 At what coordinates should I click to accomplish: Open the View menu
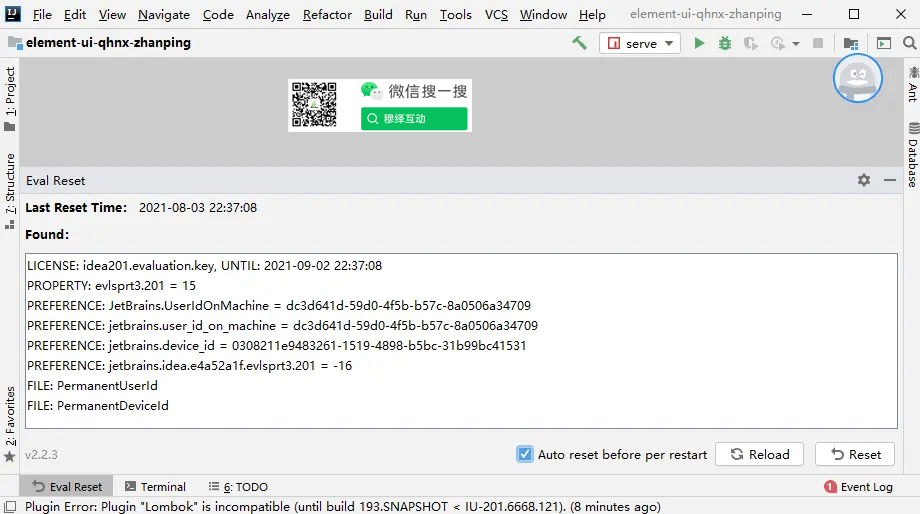pos(112,14)
